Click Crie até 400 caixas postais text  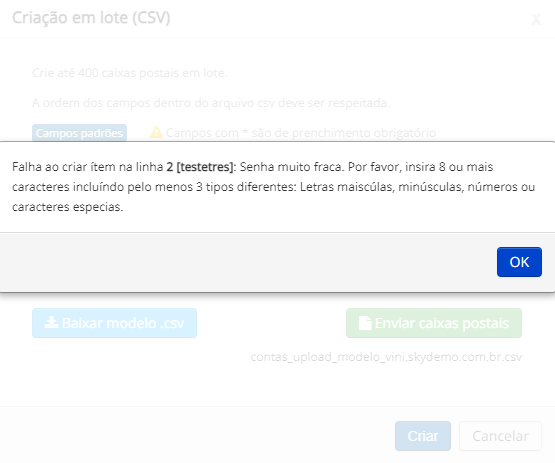pos(130,73)
